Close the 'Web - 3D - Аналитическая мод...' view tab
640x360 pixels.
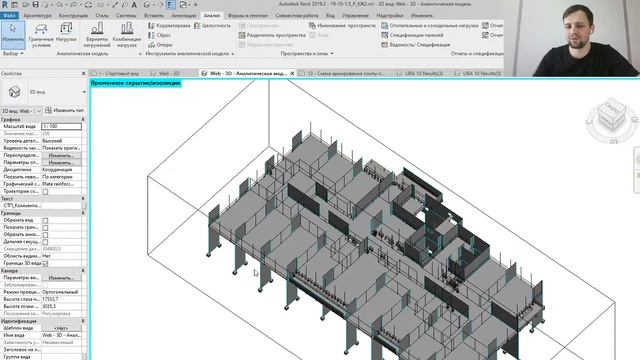pos(292,73)
